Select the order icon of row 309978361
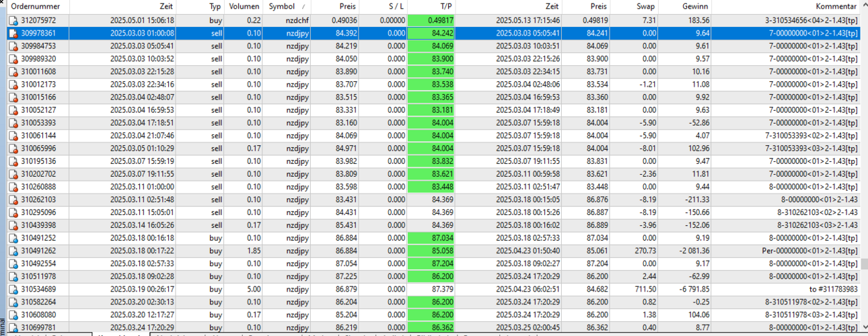Viewport: 868px width, 336px height. pos(13,33)
